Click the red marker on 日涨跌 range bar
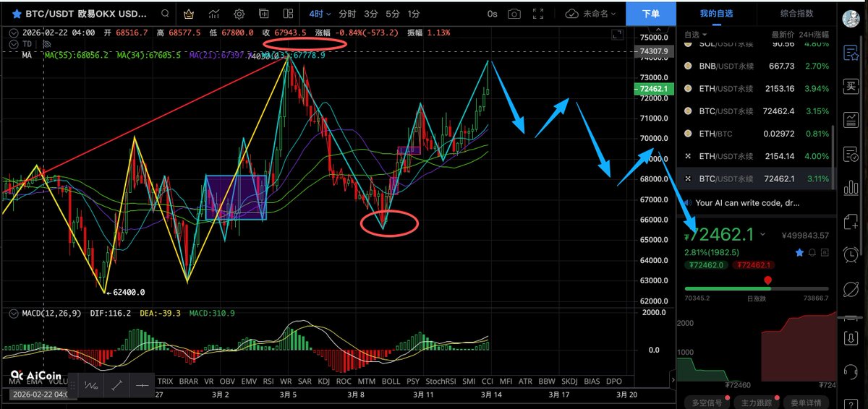Image resolution: width=868 pixels, height=409 pixels. tap(767, 280)
